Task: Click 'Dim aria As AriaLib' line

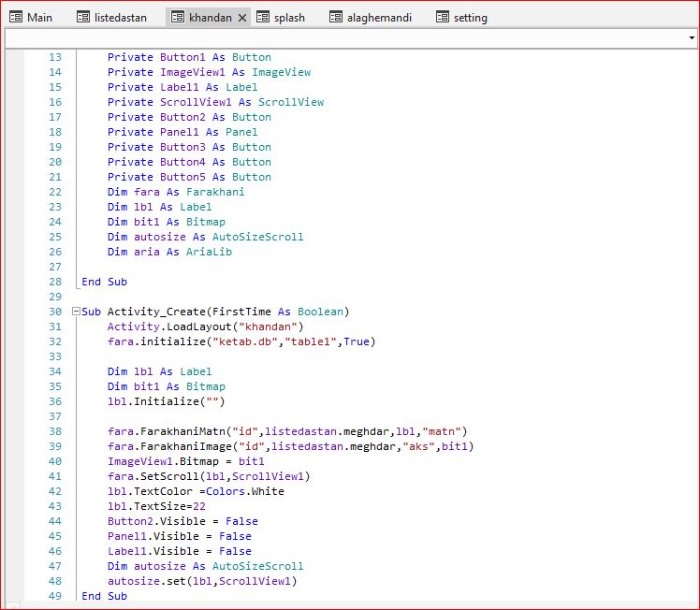Action: [169, 252]
